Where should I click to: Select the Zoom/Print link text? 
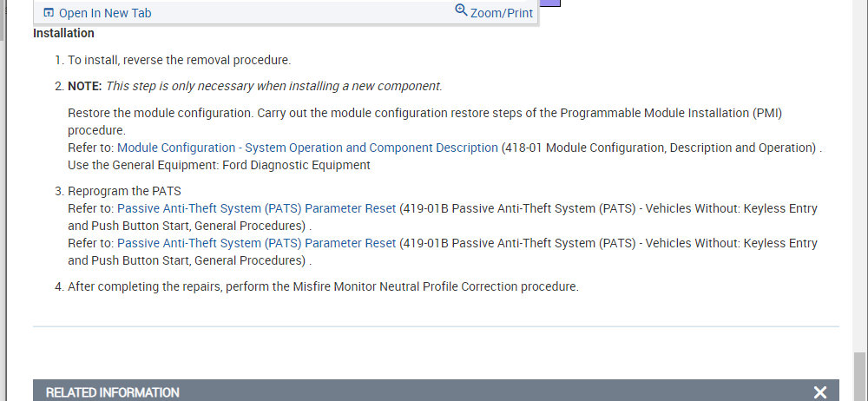click(502, 13)
